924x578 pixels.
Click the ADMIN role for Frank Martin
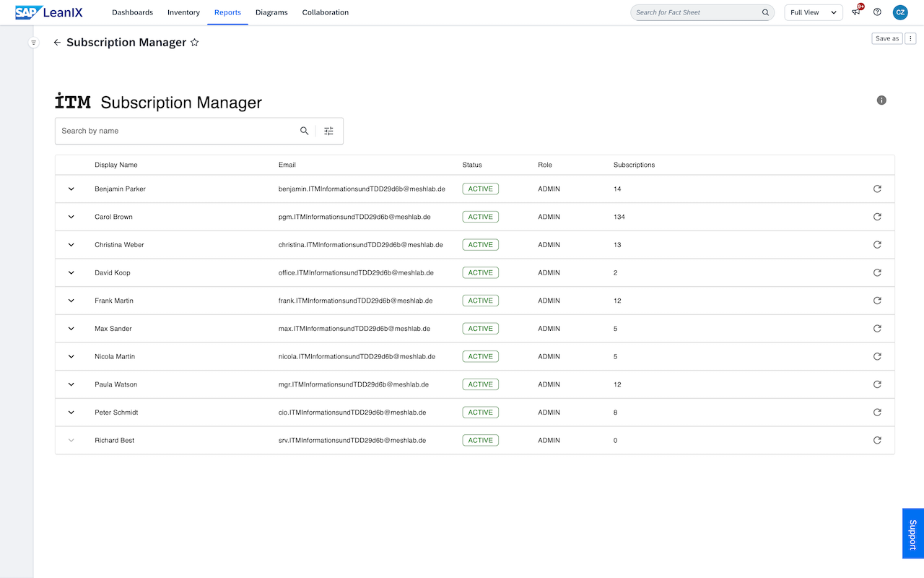pos(549,301)
